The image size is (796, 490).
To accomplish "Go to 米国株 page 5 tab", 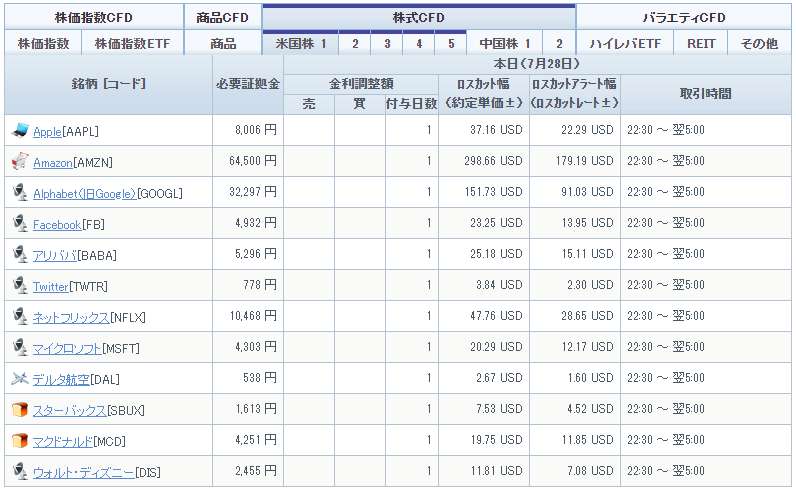I will (451, 43).
